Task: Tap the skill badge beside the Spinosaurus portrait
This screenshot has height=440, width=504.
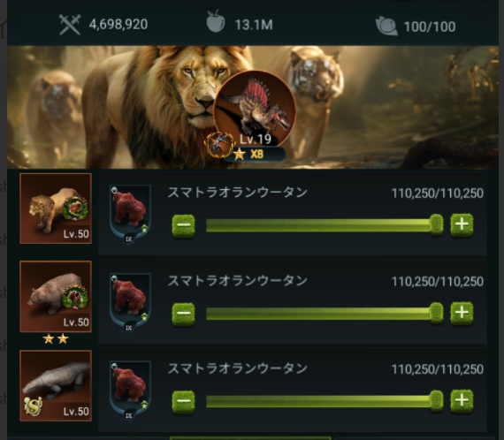Action: [x=219, y=145]
